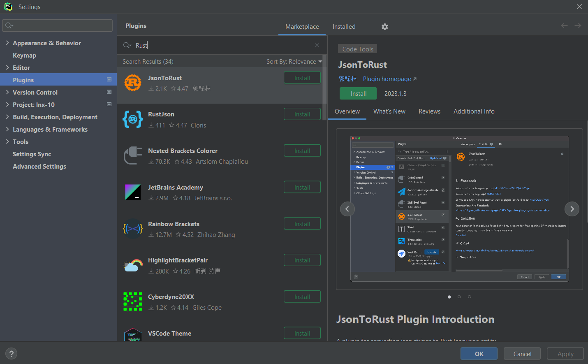Open help with the question mark icon
The width and height of the screenshot is (588, 364).
tap(12, 354)
